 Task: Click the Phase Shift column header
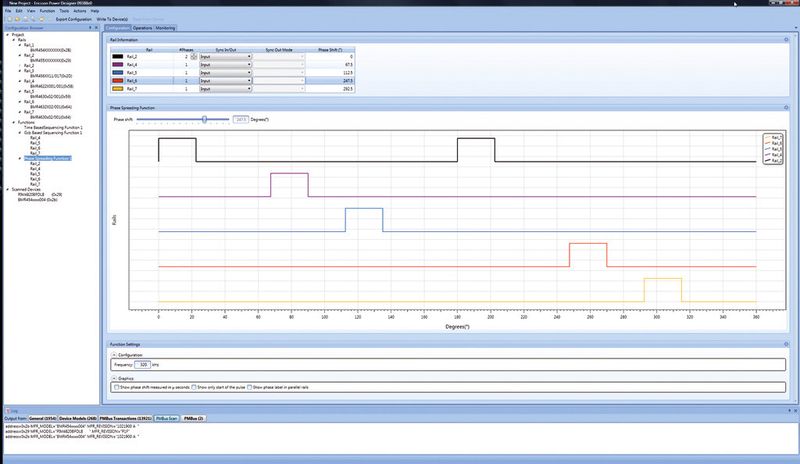(330, 50)
